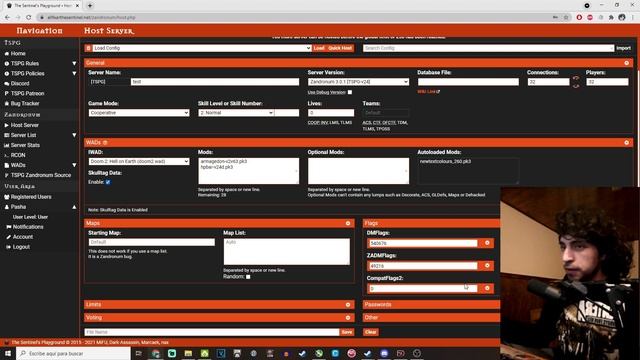Open Server Stats page
This screenshot has height=360, width=640.
(x=25, y=145)
